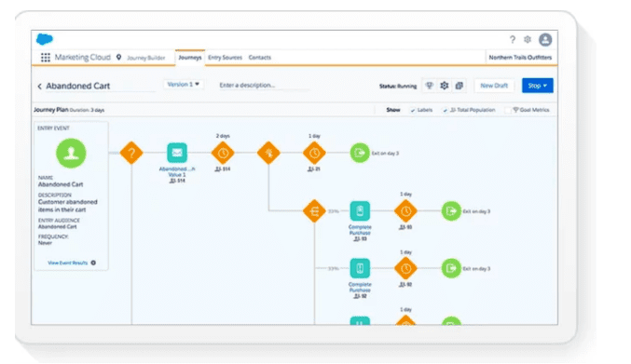
Task: Switch to the Entry Sources tab
Action: (225, 58)
